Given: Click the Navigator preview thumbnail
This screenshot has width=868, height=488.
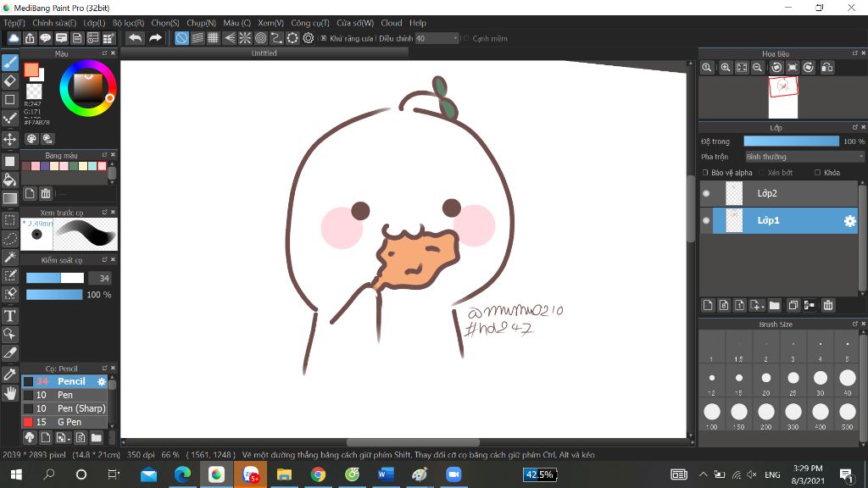Looking at the screenshot, I should point(783,97).
